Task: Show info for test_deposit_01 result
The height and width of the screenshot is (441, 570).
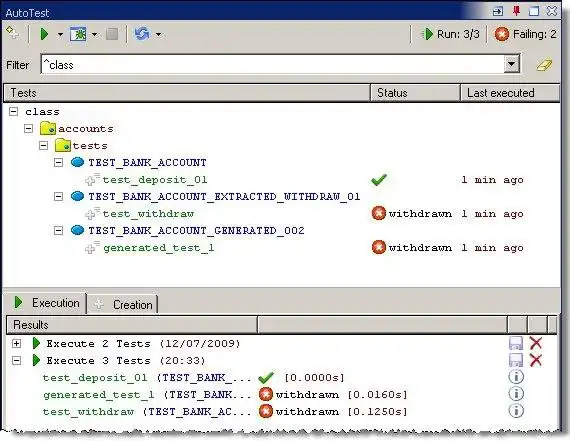Action: [x=516, y=377]
